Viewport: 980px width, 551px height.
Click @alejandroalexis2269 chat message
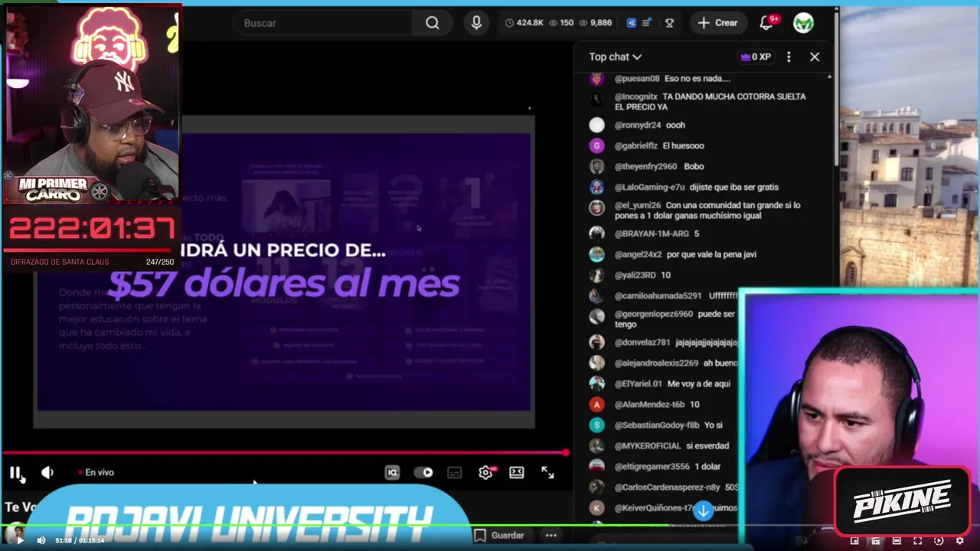pyautogui.click(x=675, y=363)
